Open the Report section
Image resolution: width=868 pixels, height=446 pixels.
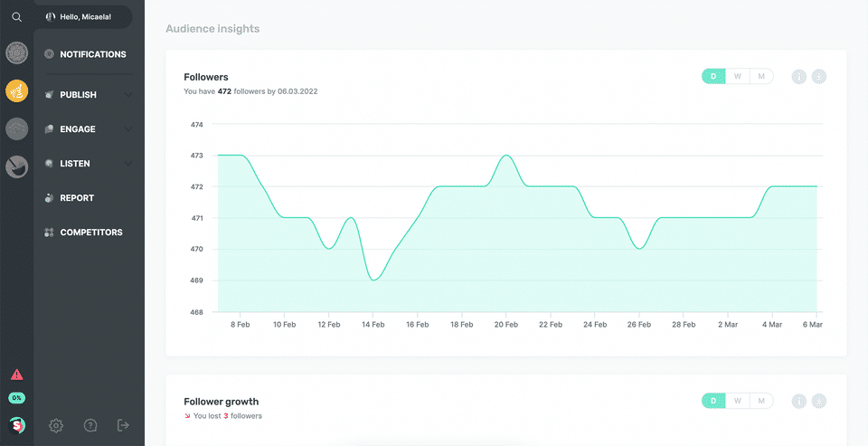(x=77, y=198)
